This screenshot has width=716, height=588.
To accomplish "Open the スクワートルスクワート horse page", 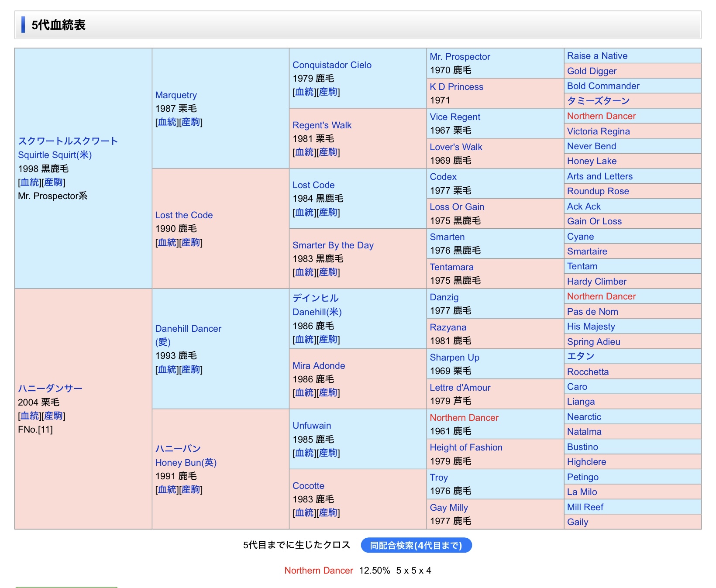I will [x=68, y=141].
